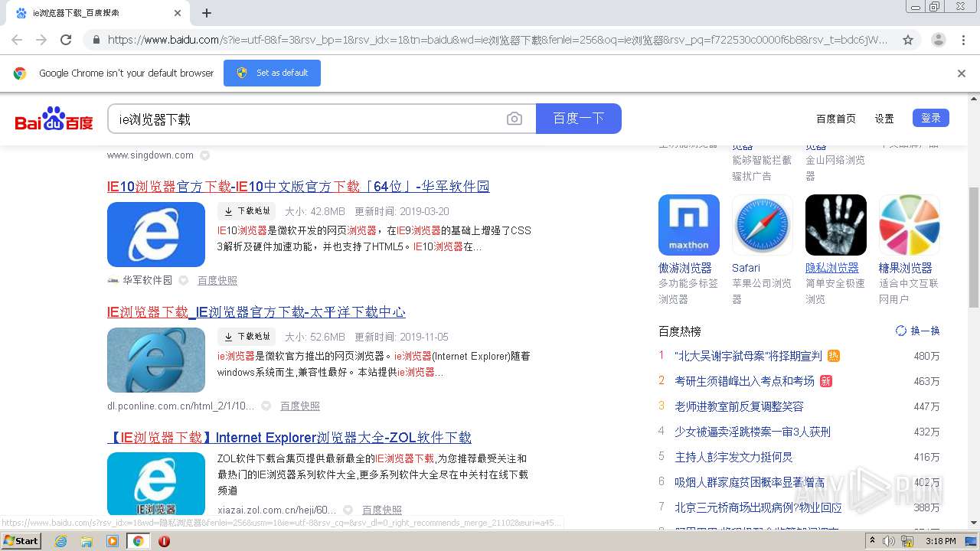The width and height of the screenshot is (980, 551).
Task: Open IE10浏览器官方下载 华军软件园 result
Action: click(x=299, y=186)
